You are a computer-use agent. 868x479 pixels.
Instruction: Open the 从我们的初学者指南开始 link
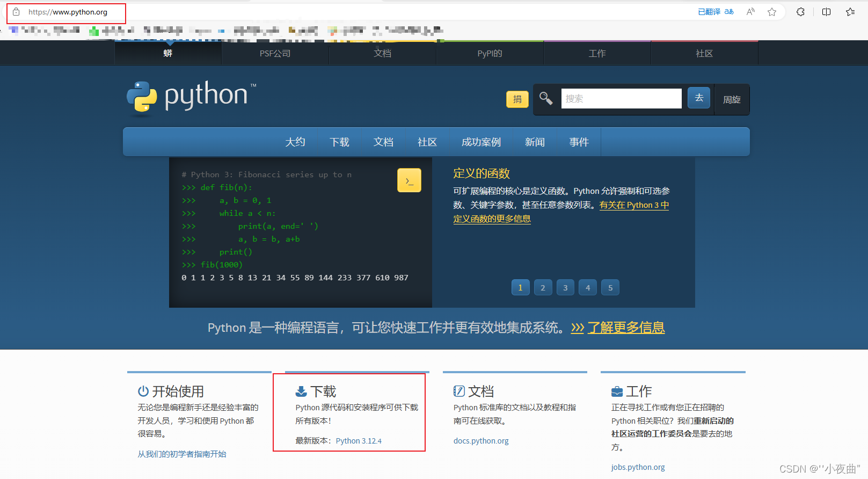pos(181,454)
